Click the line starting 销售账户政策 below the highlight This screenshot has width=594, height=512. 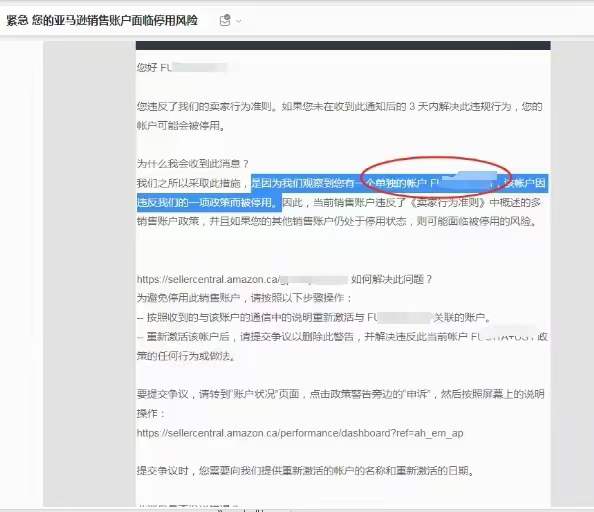point(337,221)
